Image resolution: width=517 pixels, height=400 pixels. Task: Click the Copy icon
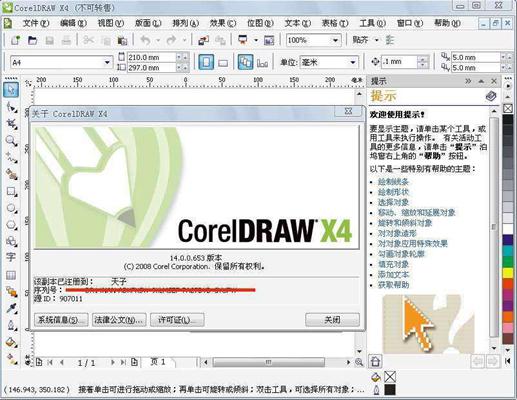point(106,40)
